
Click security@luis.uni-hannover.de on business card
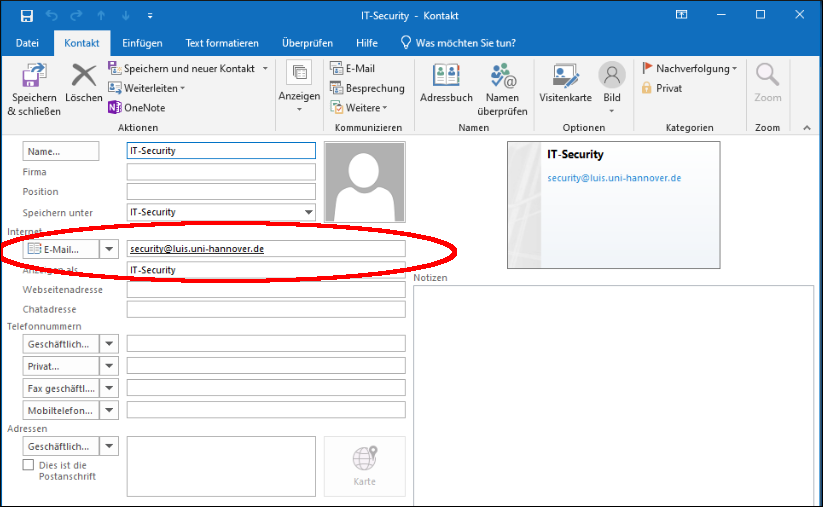coord(614,178)
